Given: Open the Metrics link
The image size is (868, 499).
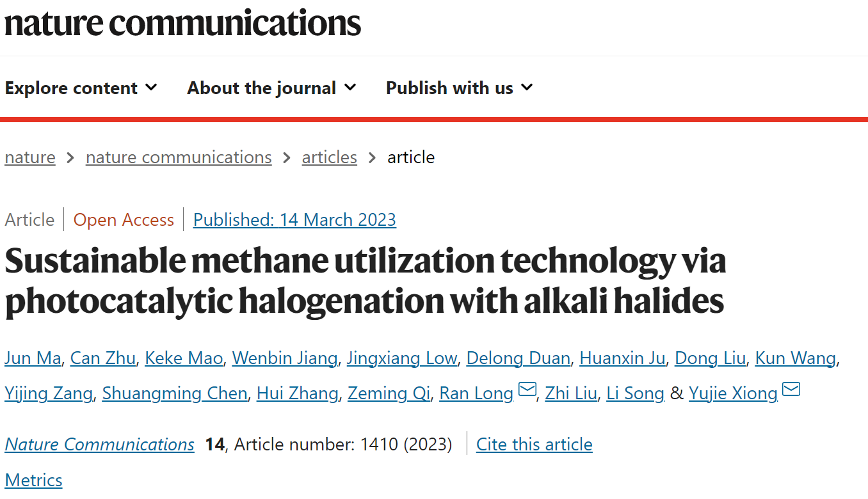Looking at the screenshot, I should tap(33, 480).
